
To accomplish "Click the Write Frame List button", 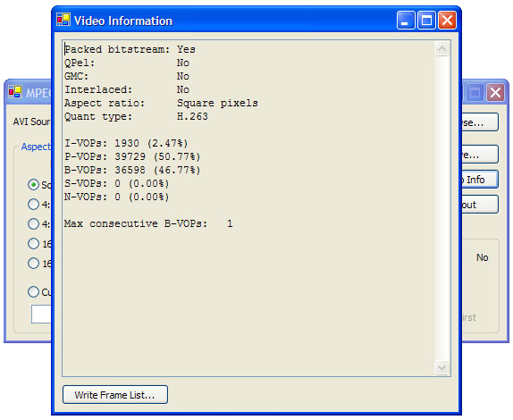I will point(115,394).
